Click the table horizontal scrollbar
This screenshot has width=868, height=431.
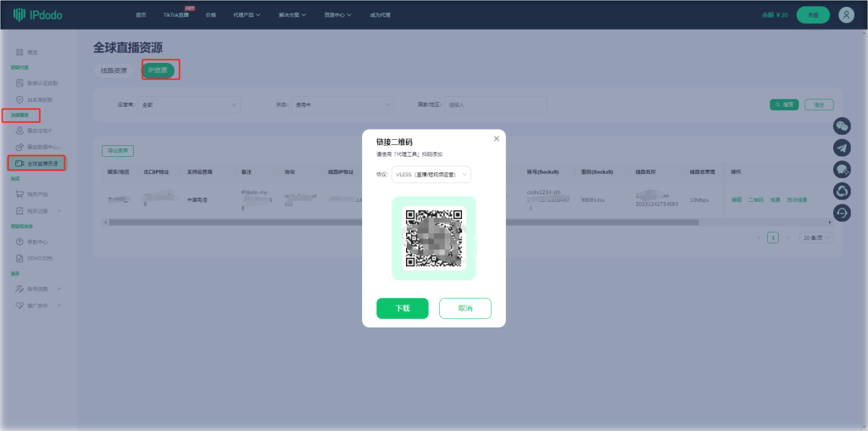pyautogui.click(x=403, y=222)
